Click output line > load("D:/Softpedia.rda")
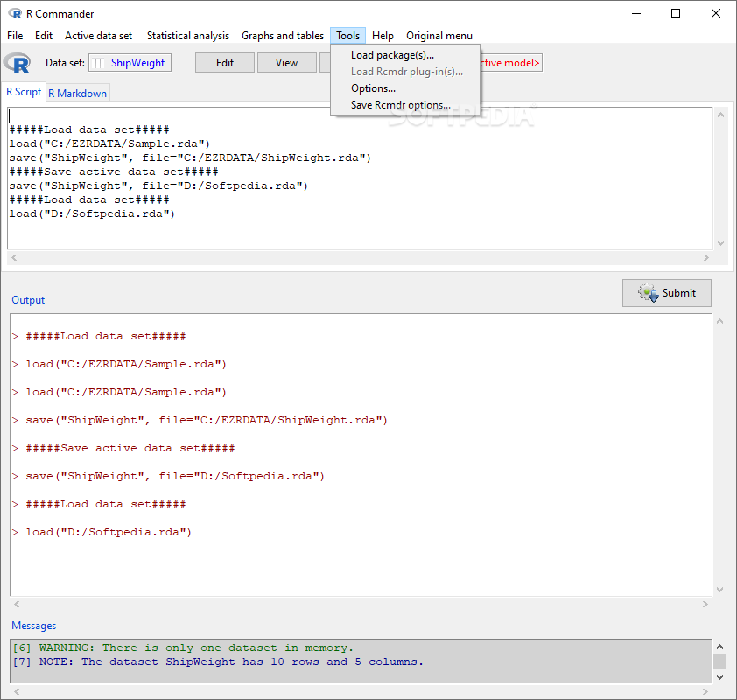Screen dimensions: 737x700 point(102,532)
